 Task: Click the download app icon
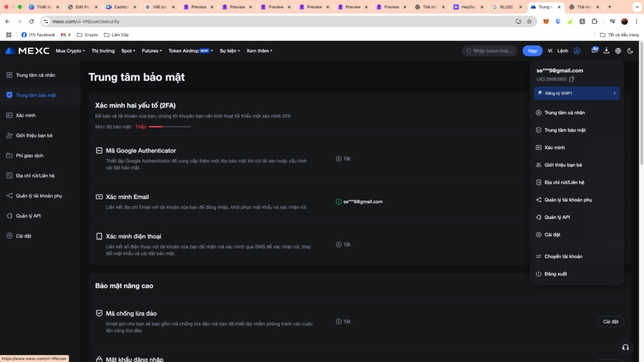[606, 51]
